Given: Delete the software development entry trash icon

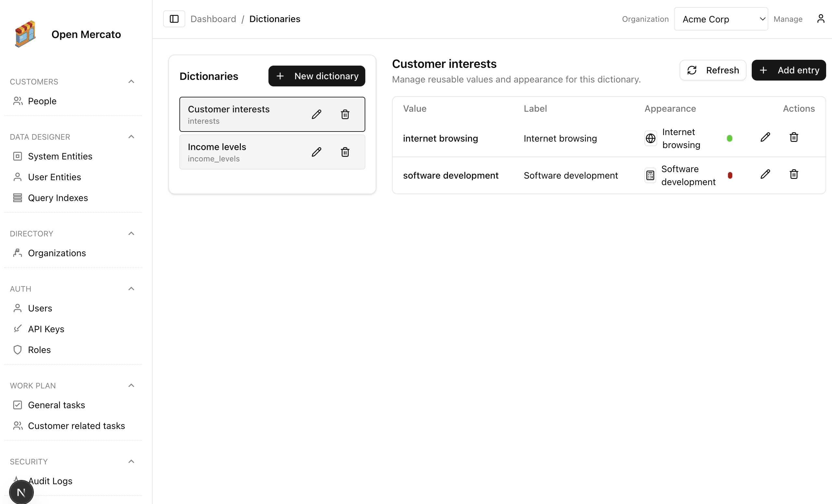Looking at the screenshot, I should tap(794, 174).
